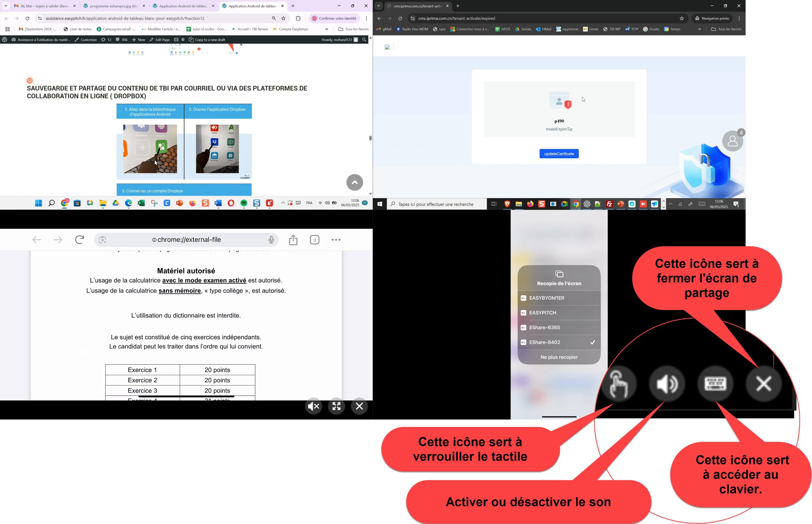Bookmark the easypitch page with the star

283,18
